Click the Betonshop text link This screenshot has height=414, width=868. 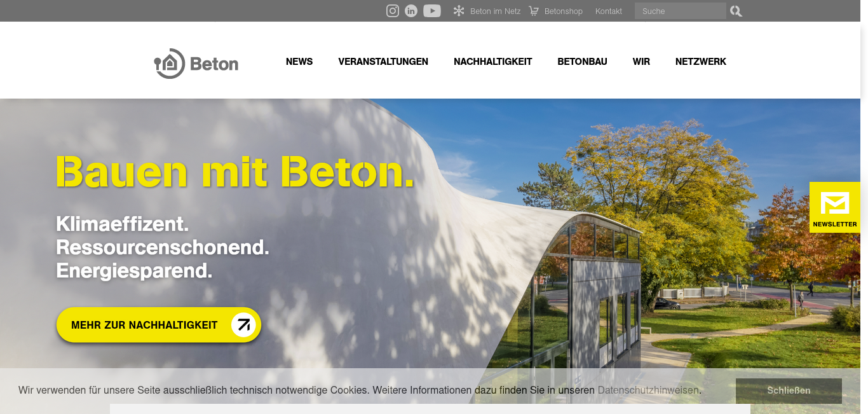click(564, 11)
